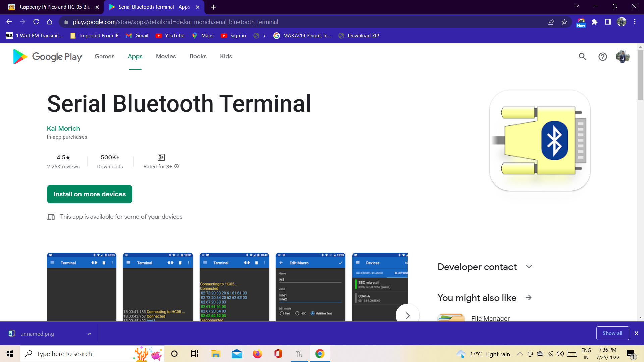Viewport: 644px width, 362px height.
Task: Click the share page icon
Action: (551, 22)
